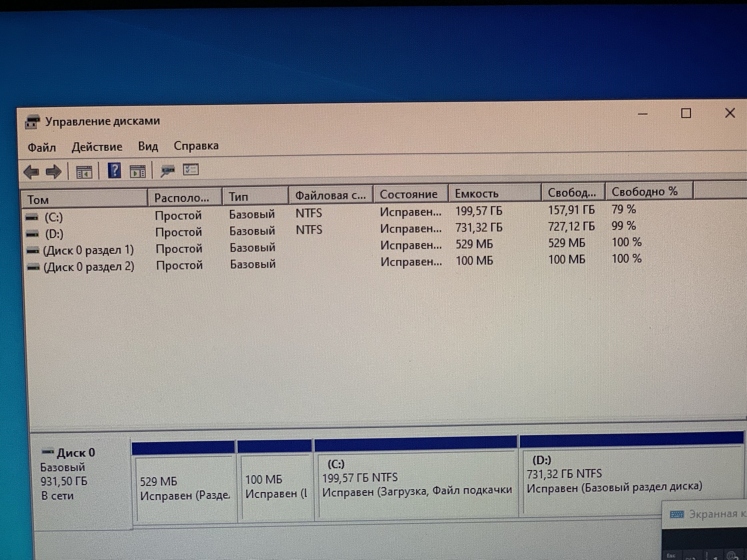Select the (D:) 731,32 ГБ NTFS partition block
The height and width of the screenshot is (560, 747).
(631, 474)
